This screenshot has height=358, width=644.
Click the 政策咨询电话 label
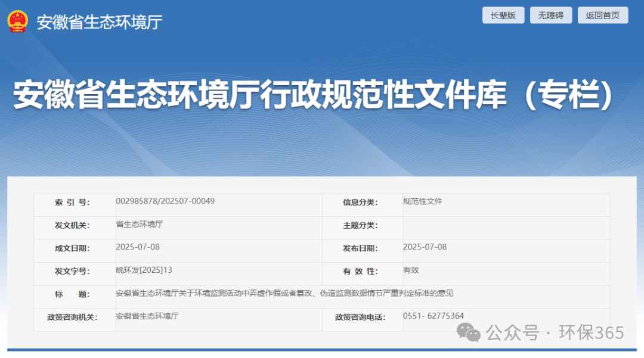point(360,317)
